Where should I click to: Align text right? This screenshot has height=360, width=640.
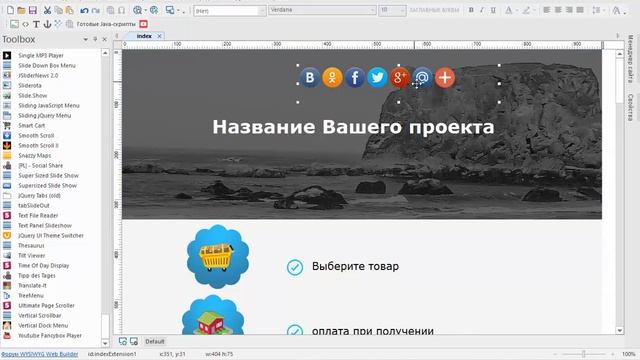(x=569, y=10)
